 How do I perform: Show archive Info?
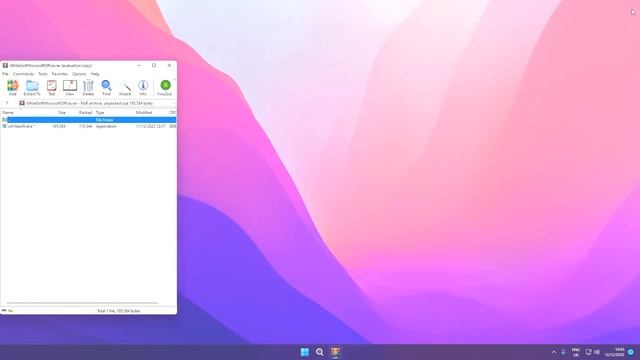coord(143,87)
